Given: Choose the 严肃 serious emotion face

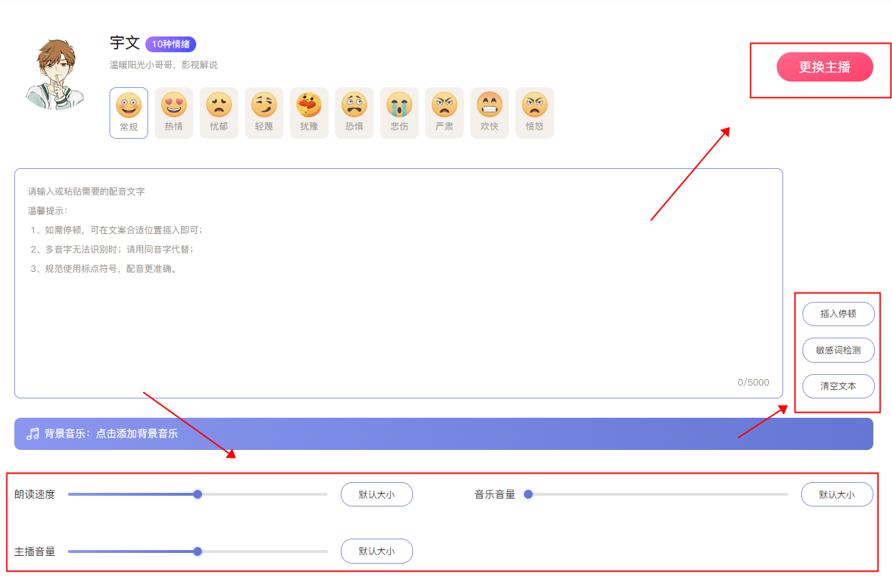Looking at the screenshot, I should (x=445, y=112).
